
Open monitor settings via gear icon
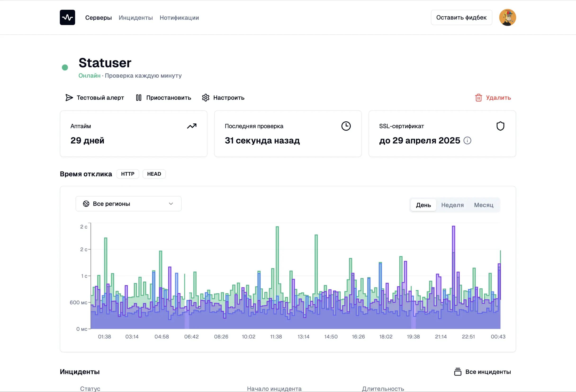pos(206,97)
